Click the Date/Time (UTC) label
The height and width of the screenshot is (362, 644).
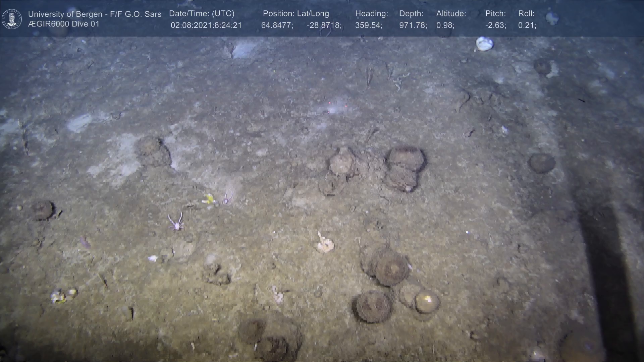[x=202, y=14]
